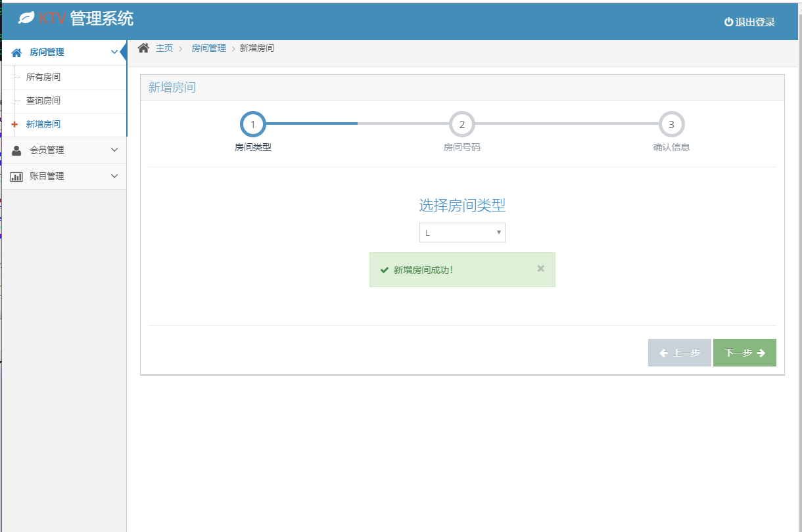802x532 pixels.
Task: Collapse the 房间管理 sidebar section
Action: point(114,52)
